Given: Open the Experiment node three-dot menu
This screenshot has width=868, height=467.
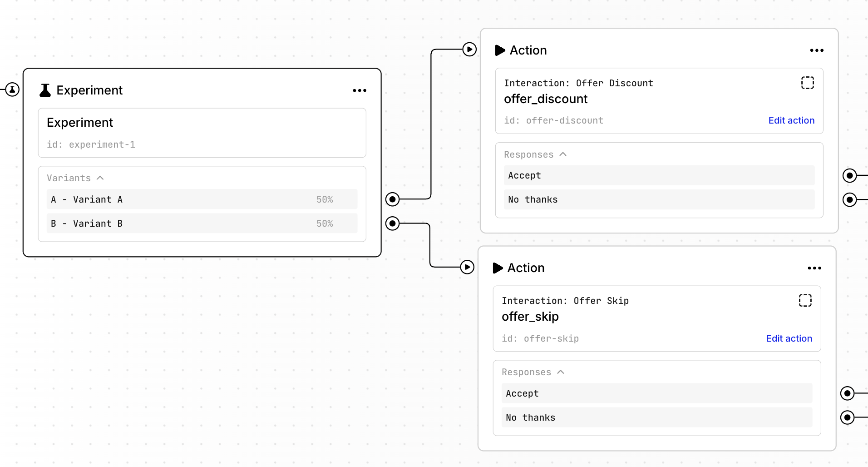Looking at the screenshot, I should (360, 90).
